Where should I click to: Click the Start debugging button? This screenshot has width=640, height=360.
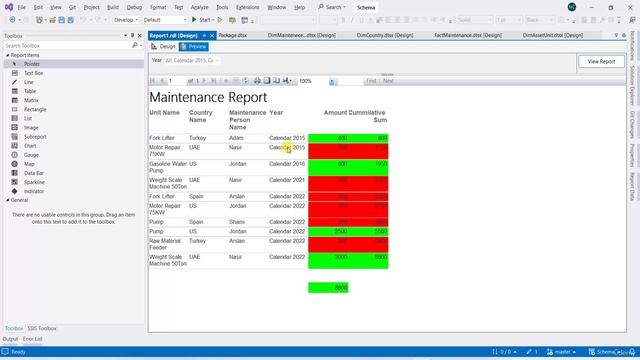click(203, 20)
